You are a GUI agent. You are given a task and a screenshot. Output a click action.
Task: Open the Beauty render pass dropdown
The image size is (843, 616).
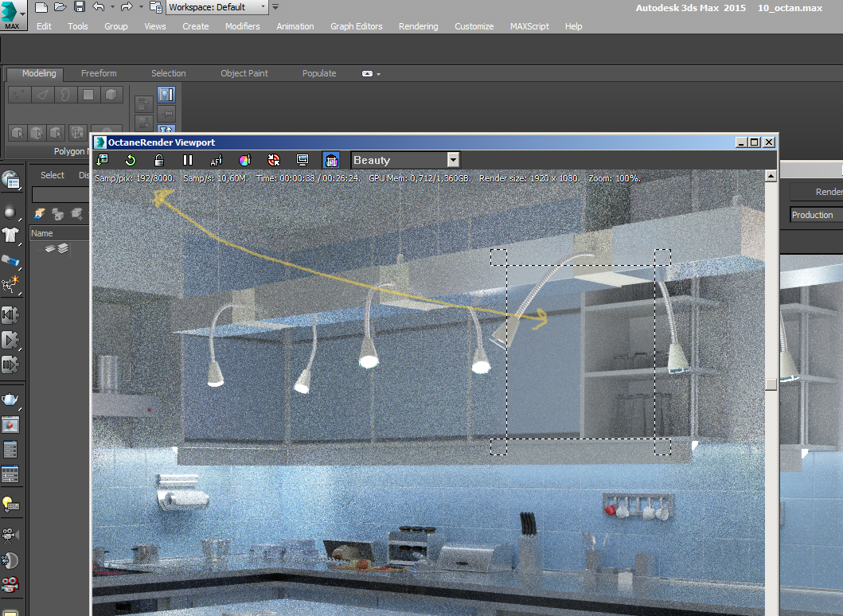click(x=405, y=160)
